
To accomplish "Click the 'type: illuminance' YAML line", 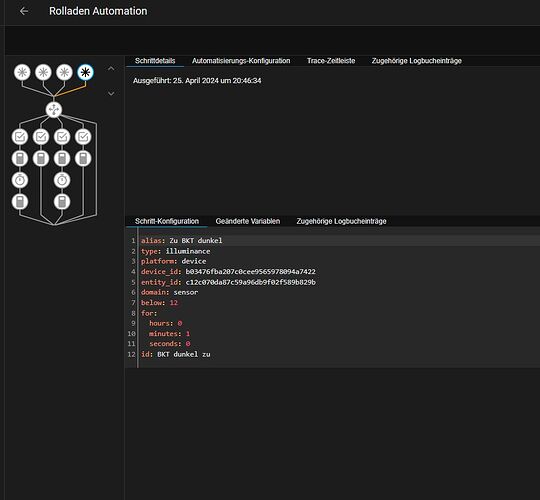I will [175, 251].
